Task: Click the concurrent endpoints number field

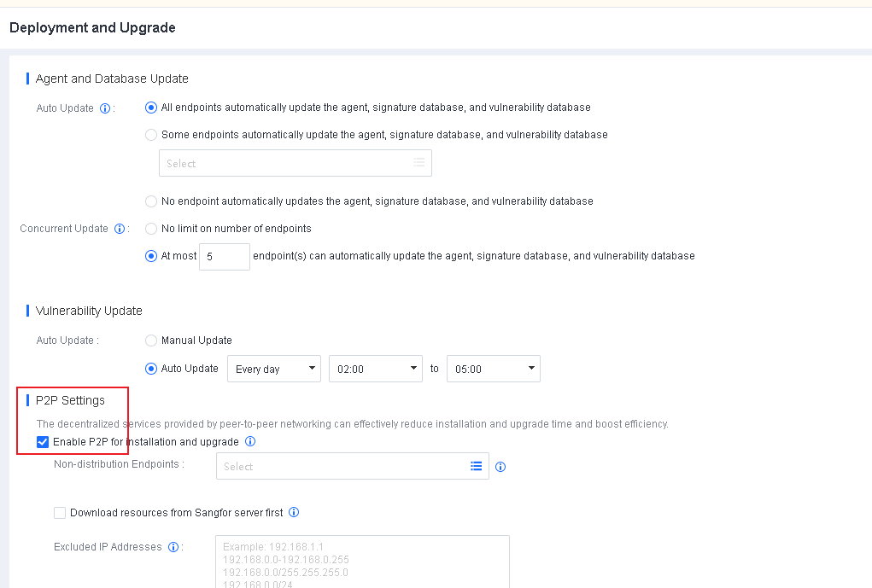Action: click(x=224, y=256)
